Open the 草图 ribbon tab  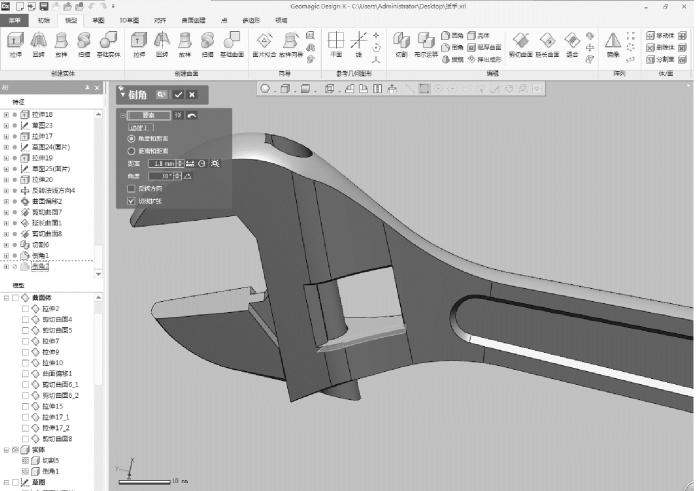97,19
